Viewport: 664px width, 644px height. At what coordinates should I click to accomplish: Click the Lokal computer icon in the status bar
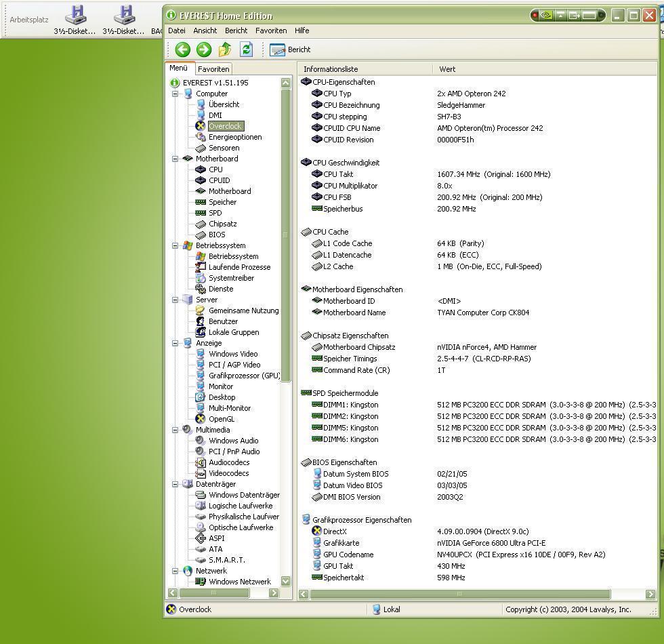click(x=377, y=609)
